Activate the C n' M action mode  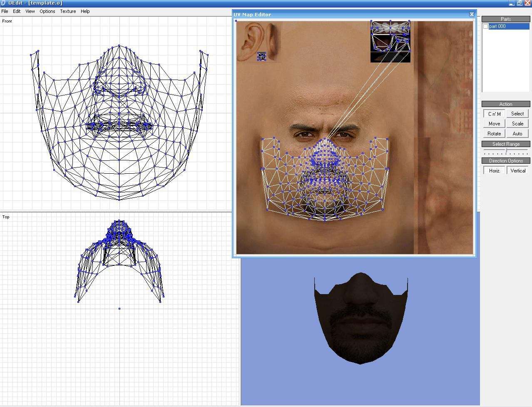point(494,114)
